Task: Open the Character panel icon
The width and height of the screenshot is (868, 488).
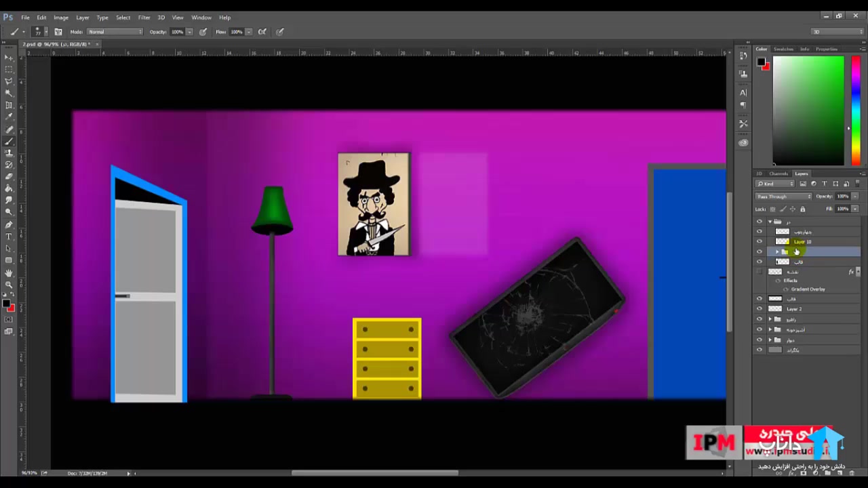Action: pyautogui.click(x=743, y=92)
